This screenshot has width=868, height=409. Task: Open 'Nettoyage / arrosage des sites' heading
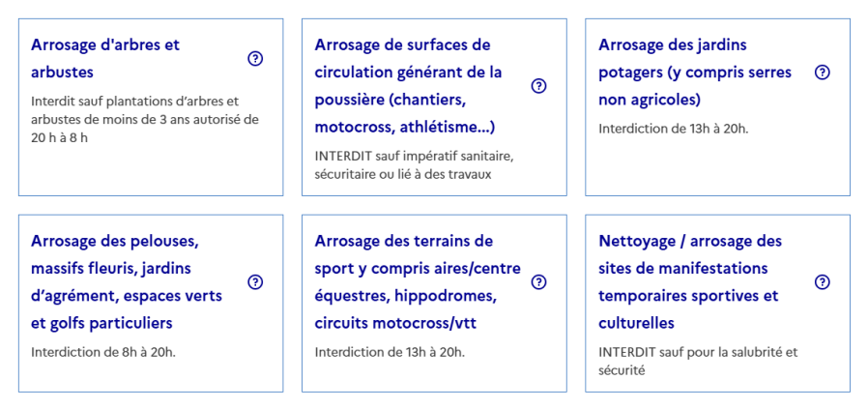[690, 282]
